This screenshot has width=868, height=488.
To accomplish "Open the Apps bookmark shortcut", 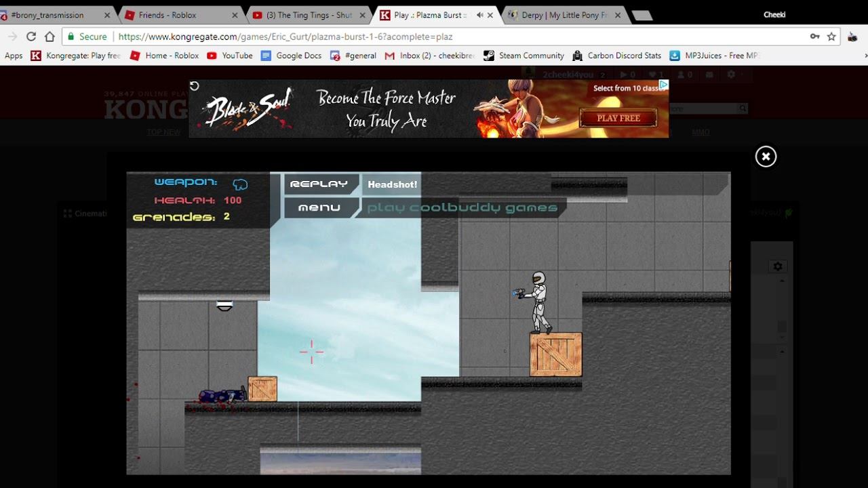I will pyautogui.click(x=14, y=56).
